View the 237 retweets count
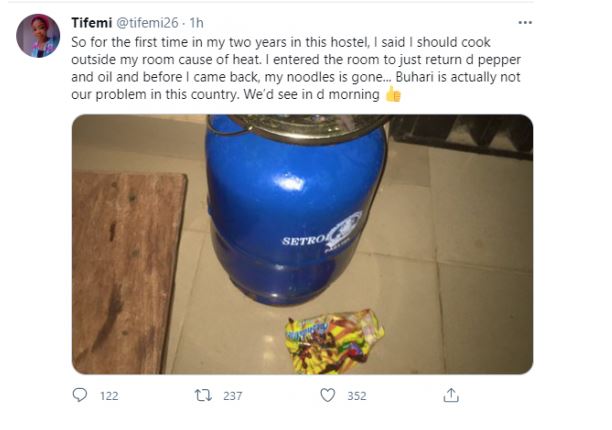Screen dimensions: 612x430 point(233,396)
